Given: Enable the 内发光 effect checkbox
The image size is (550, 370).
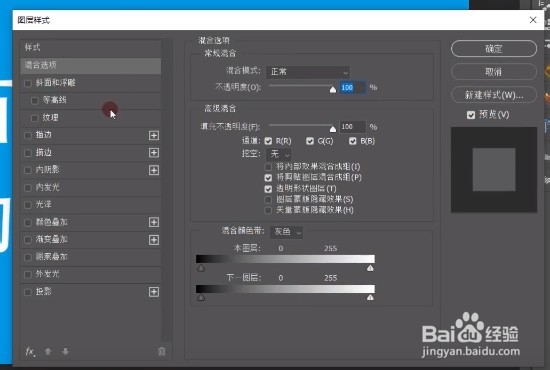Looking at the screenshot, I should pyautogui.click(x=28, y=188).
